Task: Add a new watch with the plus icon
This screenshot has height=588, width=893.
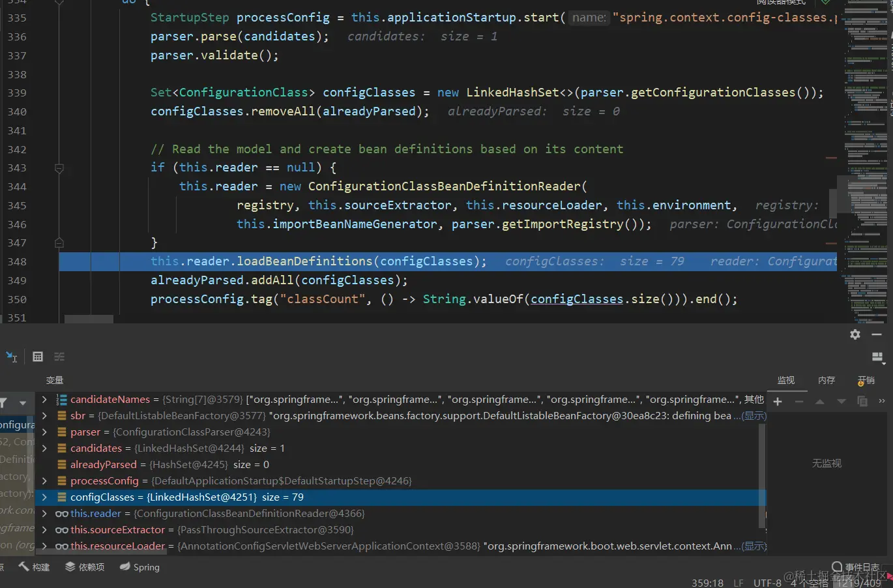Action: click(x=778, y=402)
